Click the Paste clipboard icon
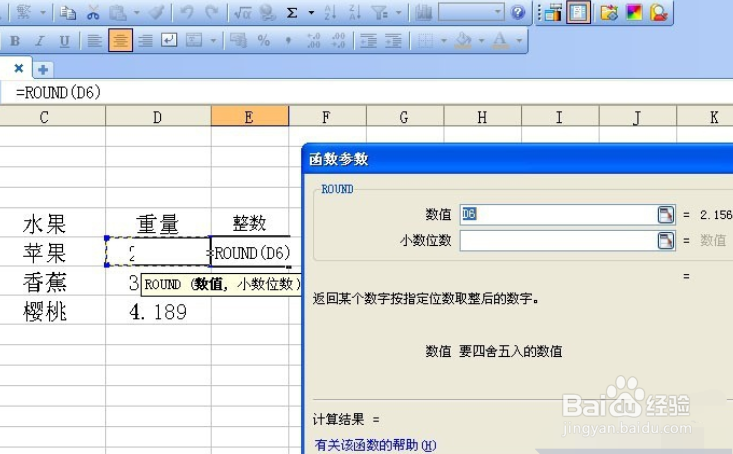The image size is (733, 454). click(118, 13)
